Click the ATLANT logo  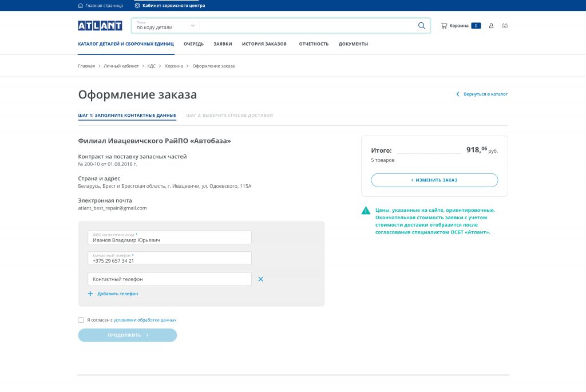point(100,26)
